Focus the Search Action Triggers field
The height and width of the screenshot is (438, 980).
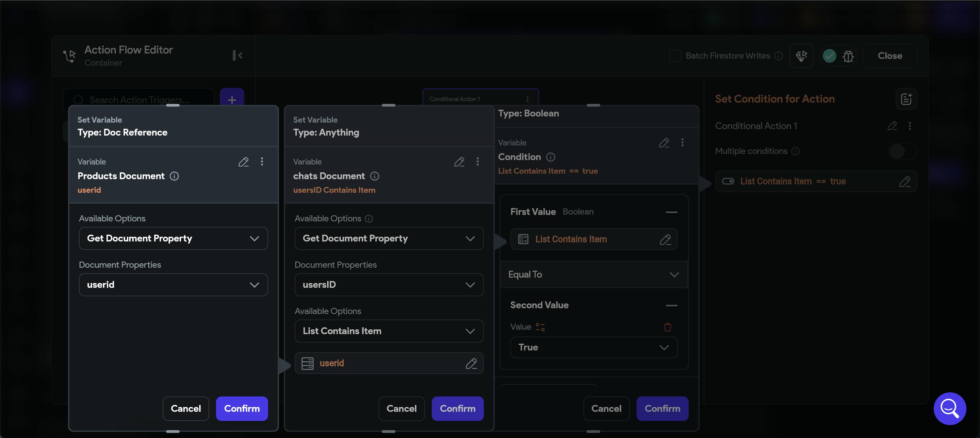138,100
